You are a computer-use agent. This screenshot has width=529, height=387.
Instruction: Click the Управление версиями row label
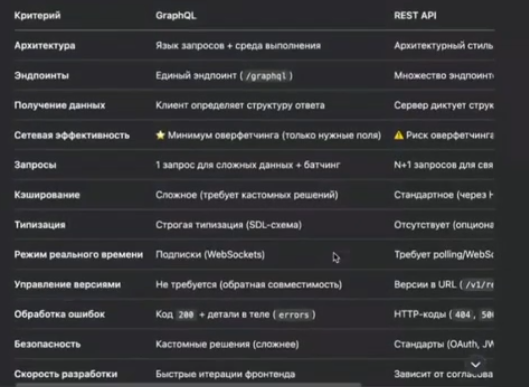coord(67,284)
